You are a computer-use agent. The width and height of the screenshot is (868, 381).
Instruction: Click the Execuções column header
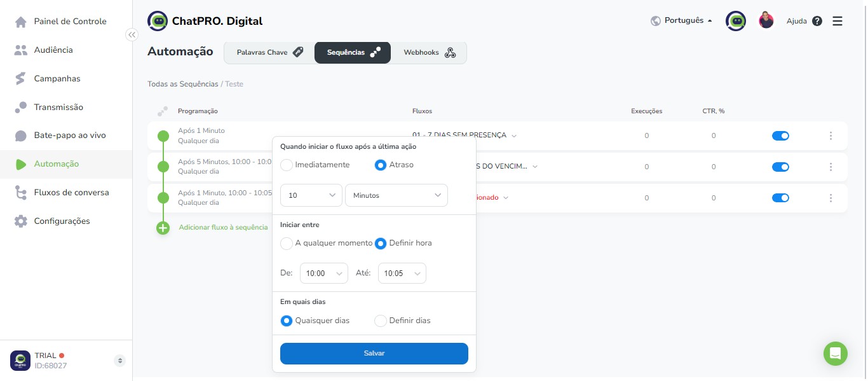point(647,111)
